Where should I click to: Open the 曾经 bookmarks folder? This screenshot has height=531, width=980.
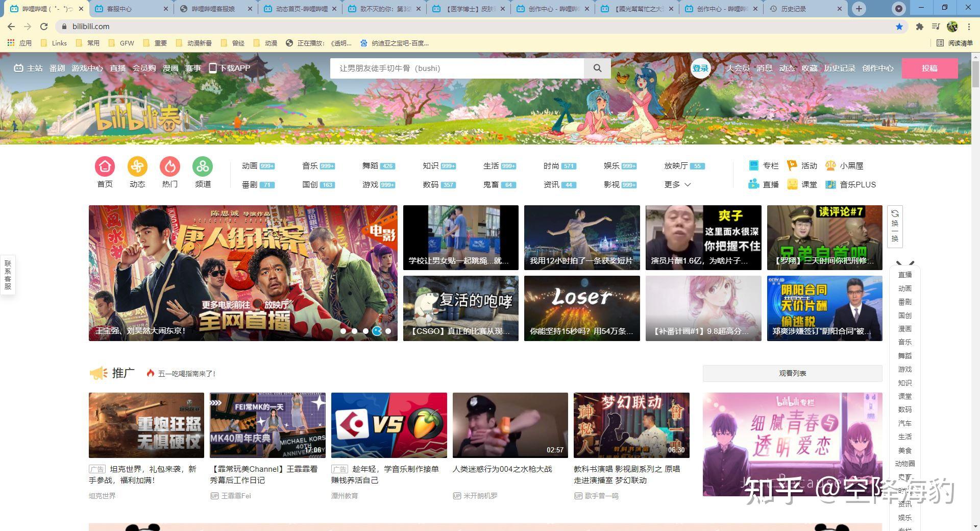pos(233,43)
